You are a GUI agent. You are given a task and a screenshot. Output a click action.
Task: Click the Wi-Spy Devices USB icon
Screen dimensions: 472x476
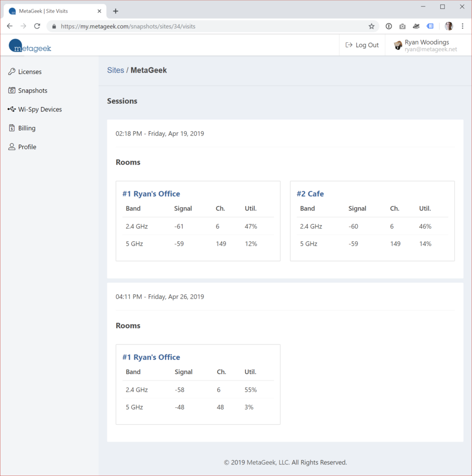[x=12, y=109]
